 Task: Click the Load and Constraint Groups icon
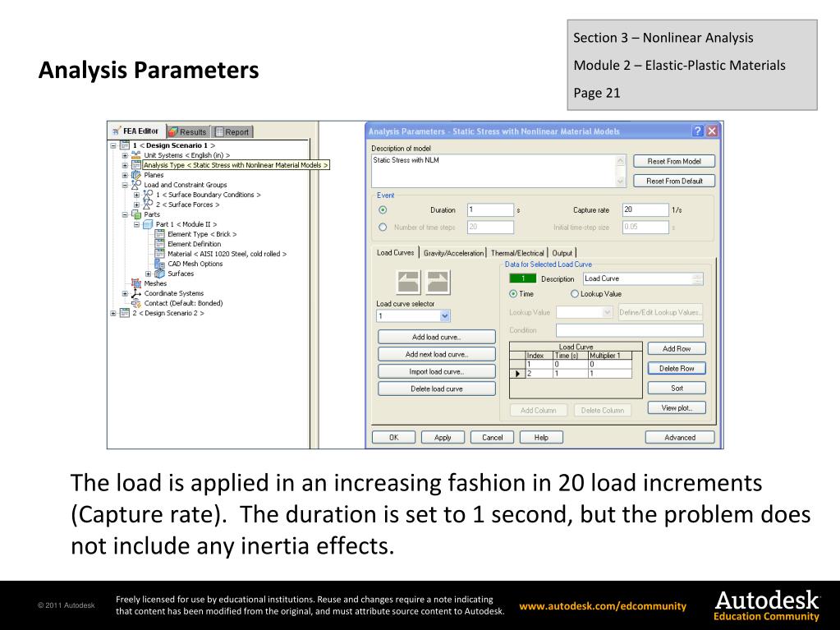coord(136,184)
